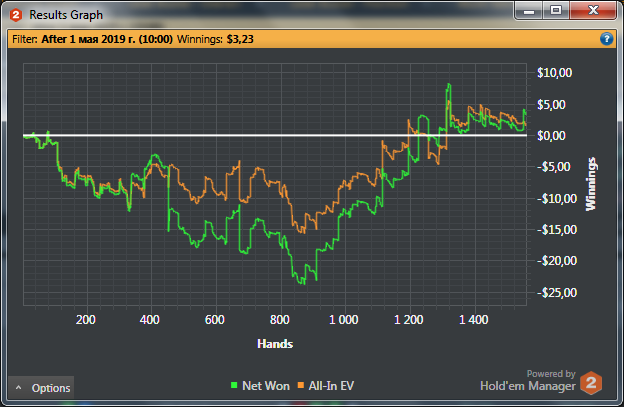This screenshot has width=624, height=407.
Task: Click the 200 hands x-axis label
Action: pos(86,319)
